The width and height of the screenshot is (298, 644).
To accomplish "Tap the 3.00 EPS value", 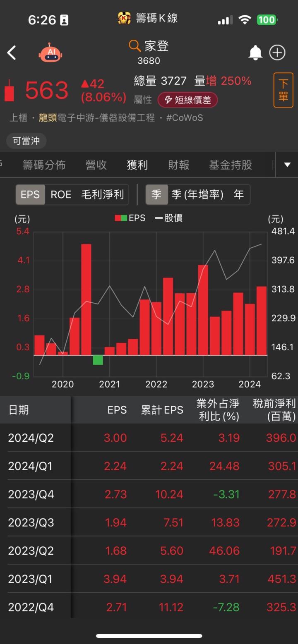I will pos(115,438).
